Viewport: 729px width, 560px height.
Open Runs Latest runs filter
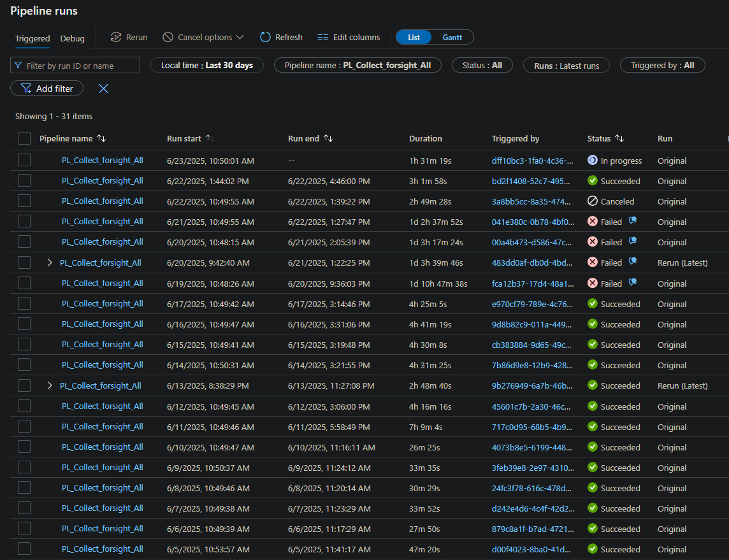(x=567, y=66)
